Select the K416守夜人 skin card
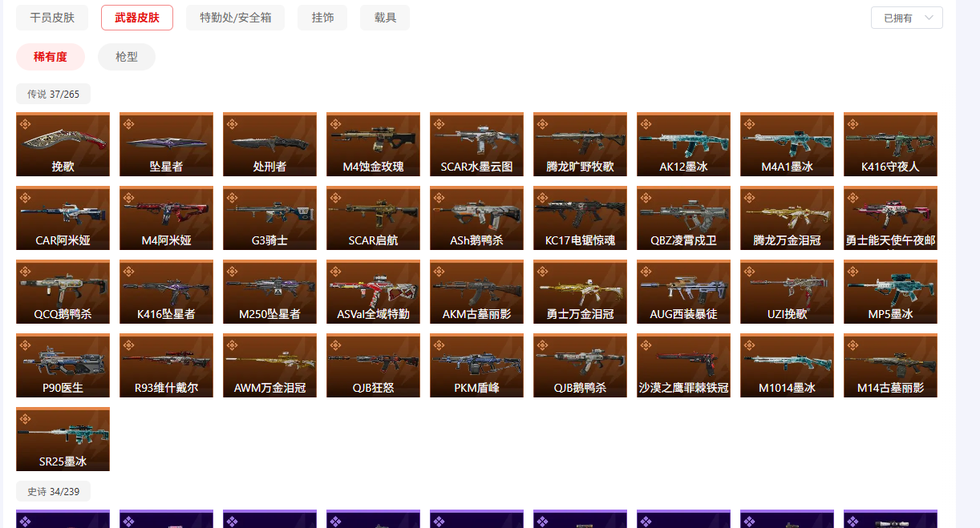Viewport: 980px width, 528px height. (890, 144)
